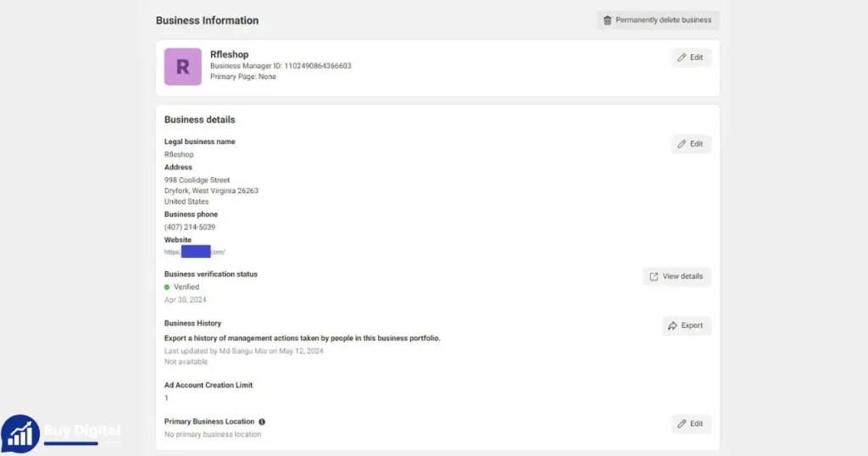
Task: Edit the Business details section
Action: click(x=691, y=144)
